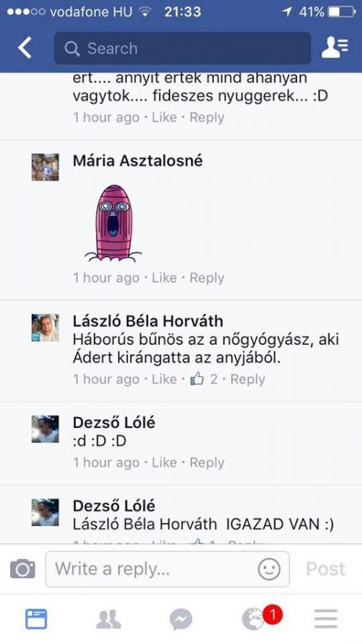Like László Béla Horváth's comment
The width and height of the screenshot is (362, 644).
(164, 379)
